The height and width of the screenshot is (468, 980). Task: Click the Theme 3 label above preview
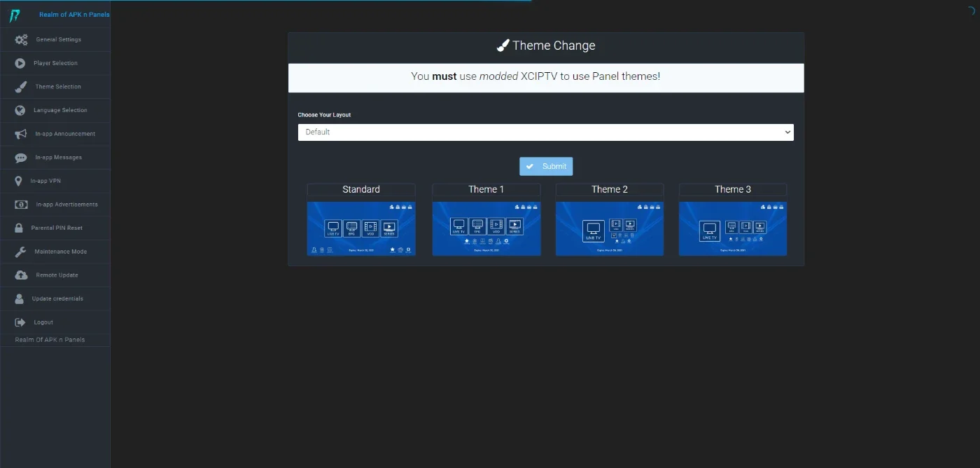click(x=733, y=189)
